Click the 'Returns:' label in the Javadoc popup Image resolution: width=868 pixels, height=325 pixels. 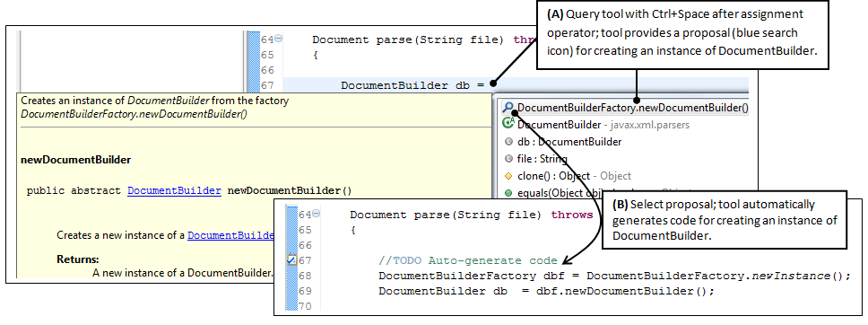tap(78, 259)
